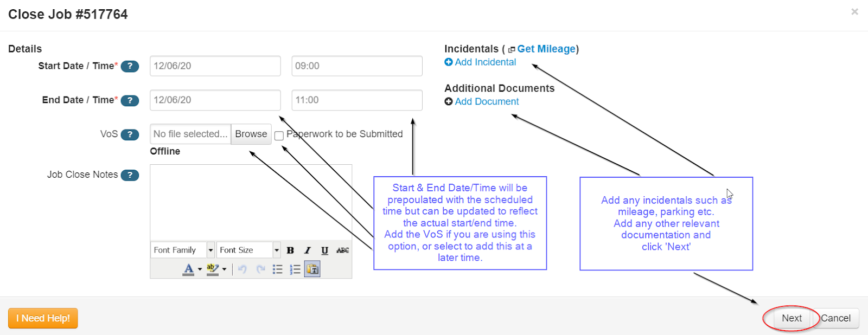The image size is (868, 335).
Task: Click Add Incidental link
Action: point(485,62)
